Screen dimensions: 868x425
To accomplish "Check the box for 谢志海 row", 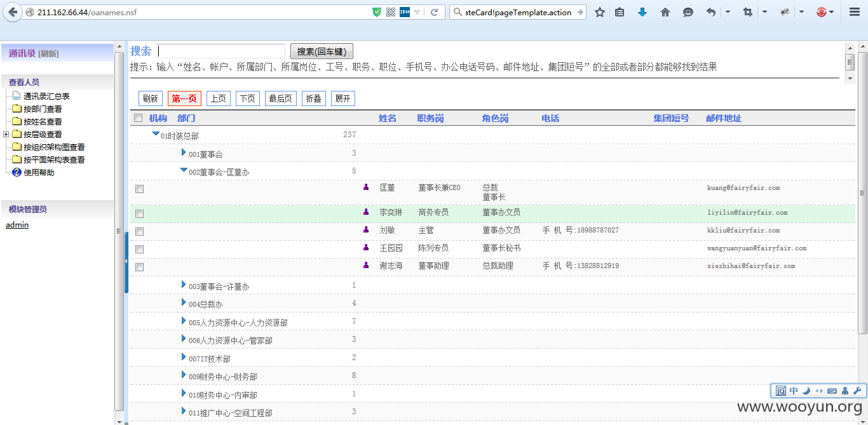I will tap(140, 267).
